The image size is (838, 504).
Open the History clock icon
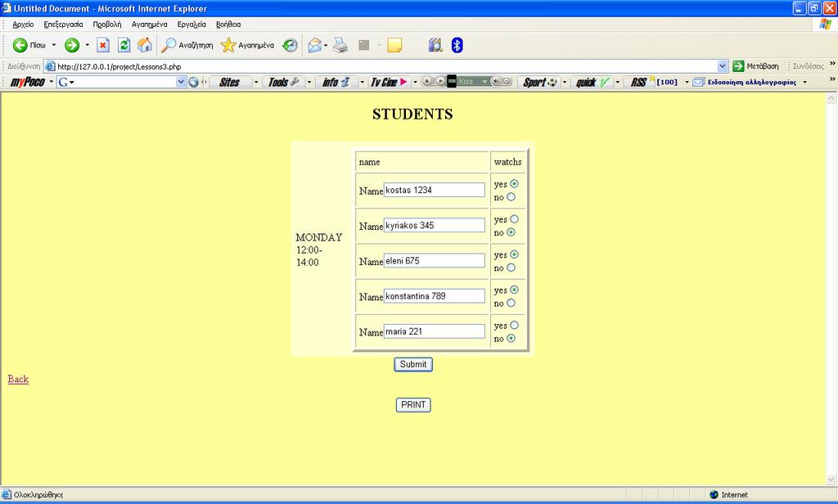click(290, 46)
